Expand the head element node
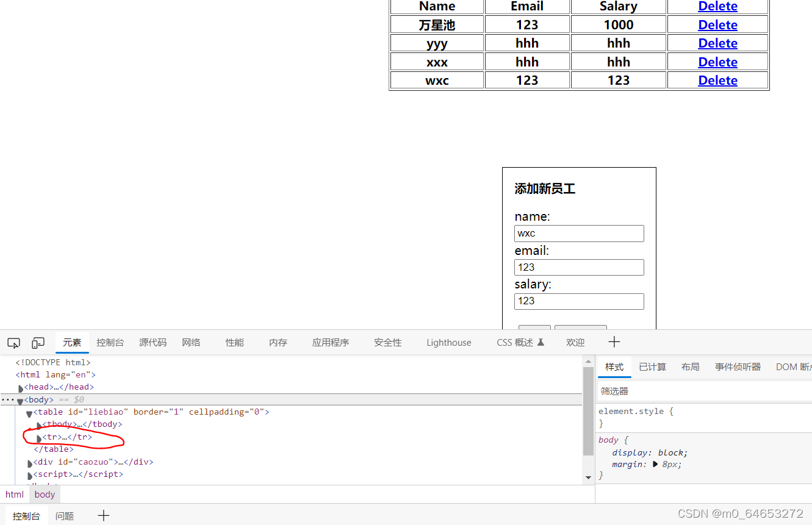The height and width of the screenshot is (525, 812). [x=20, y=387]
